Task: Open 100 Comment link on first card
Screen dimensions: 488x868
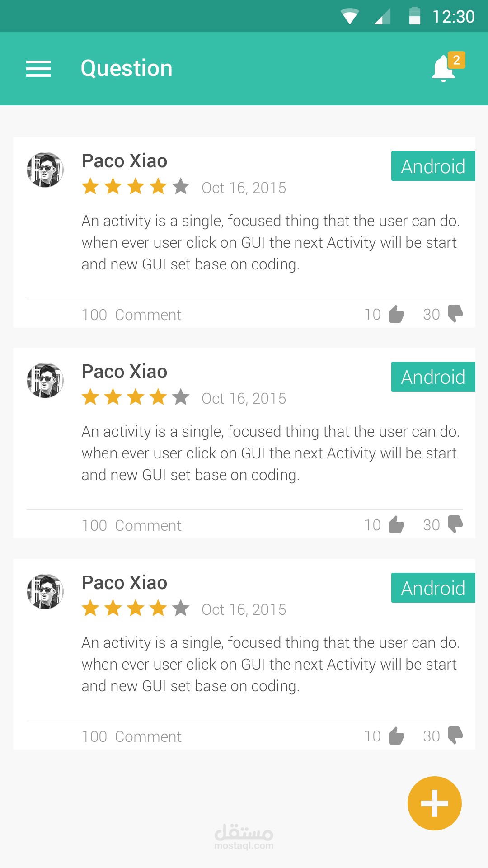Action: pyautogui.click(x=131, y=315)
